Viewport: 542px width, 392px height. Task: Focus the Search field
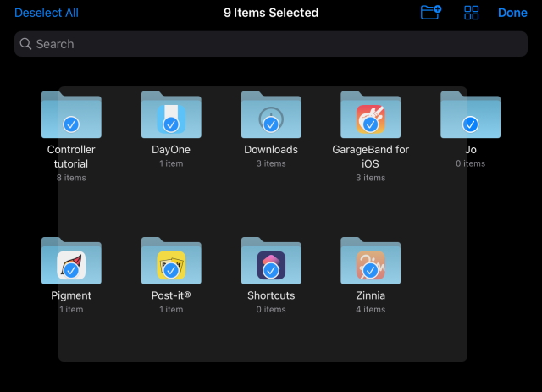tap(271, 44)
